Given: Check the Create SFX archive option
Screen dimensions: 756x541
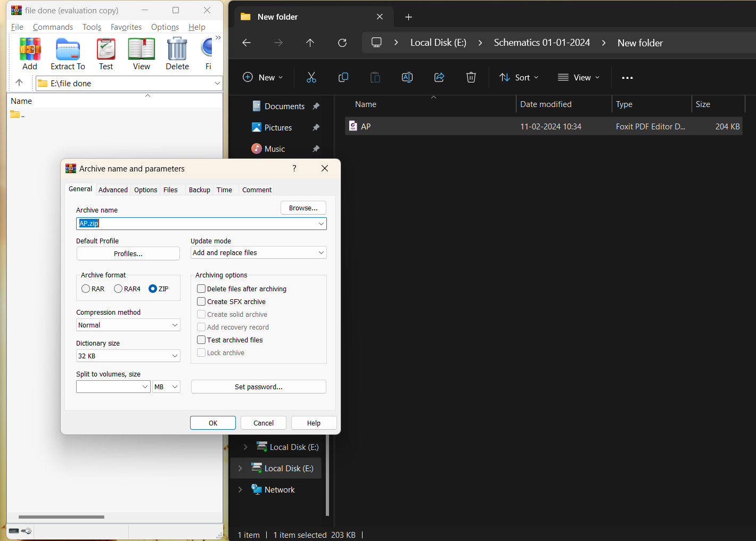Looking at the screenshot, I should (x=202, y=302).
